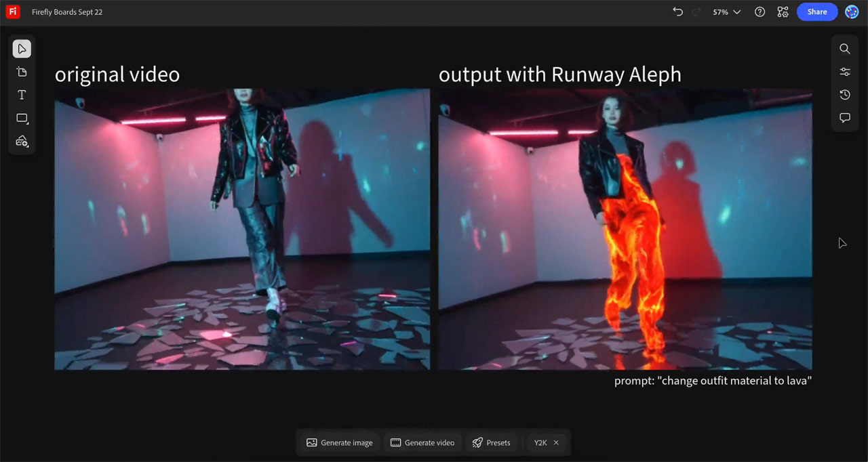
Task: Toggle the comments panel
Action: (844, 118)
